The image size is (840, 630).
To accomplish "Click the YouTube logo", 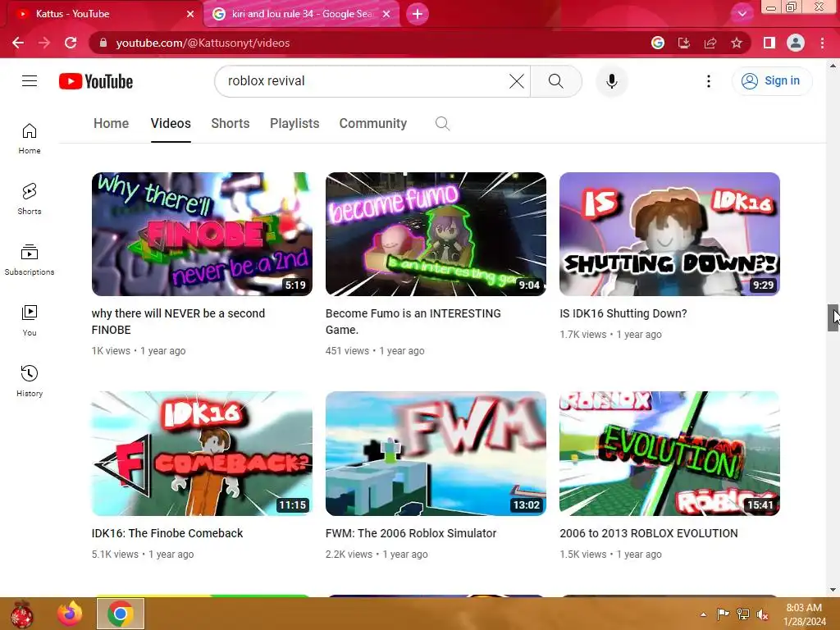I will [96, 81].
